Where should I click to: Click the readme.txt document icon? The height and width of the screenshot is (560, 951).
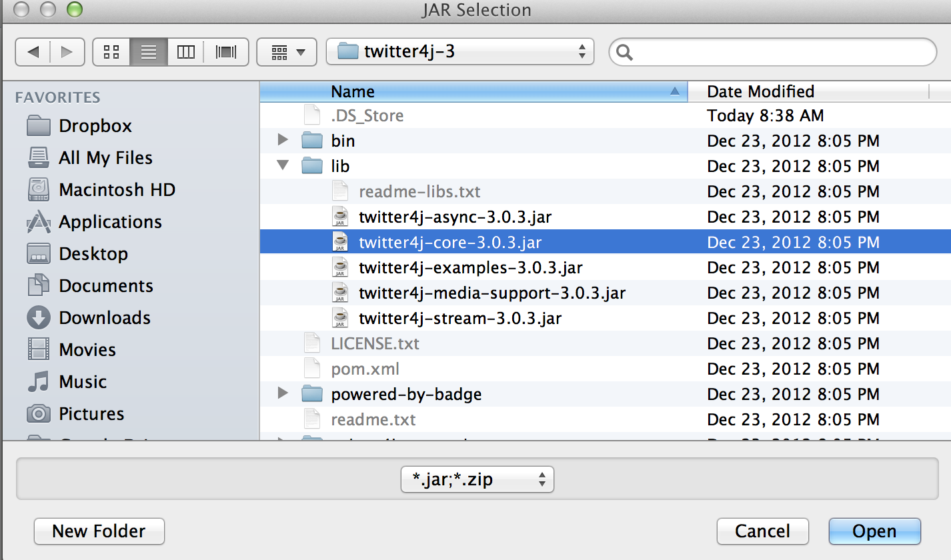tap(311, 419)
